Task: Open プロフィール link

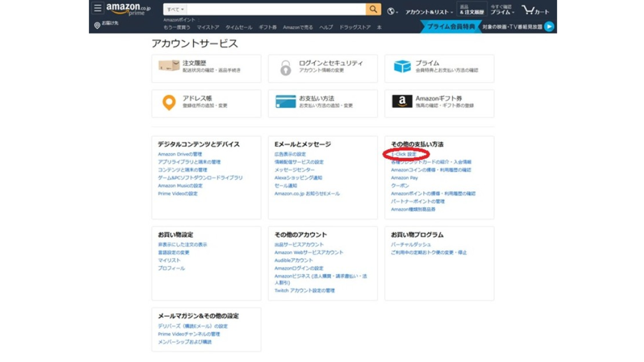Action: tap(171, 268)
